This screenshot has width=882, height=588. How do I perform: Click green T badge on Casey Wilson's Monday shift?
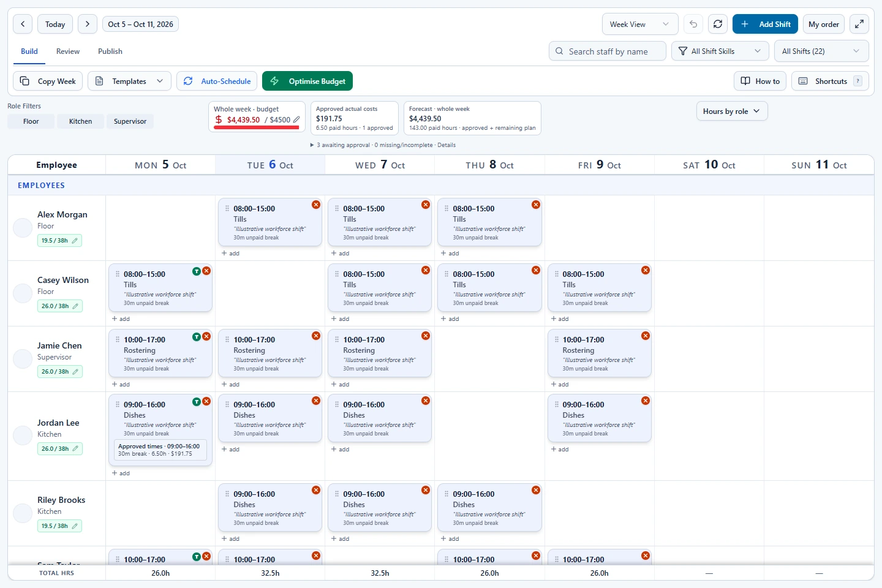[197, 271]
